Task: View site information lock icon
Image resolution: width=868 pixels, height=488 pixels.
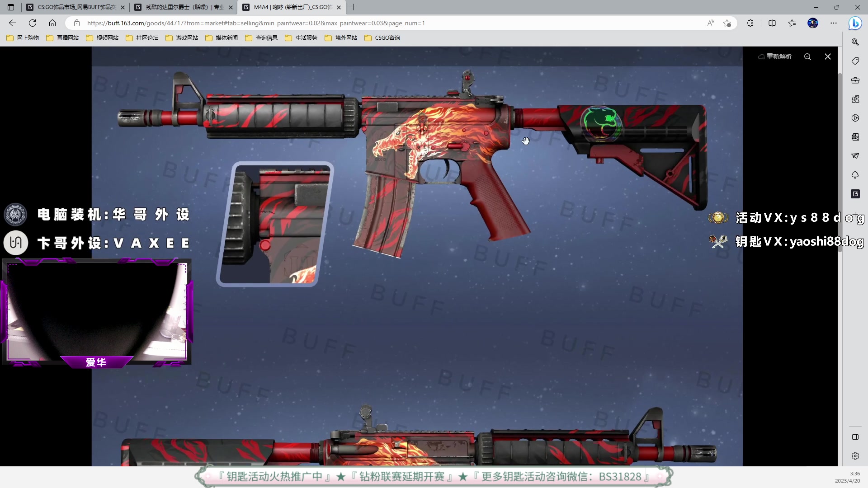Action: (77, 23)
